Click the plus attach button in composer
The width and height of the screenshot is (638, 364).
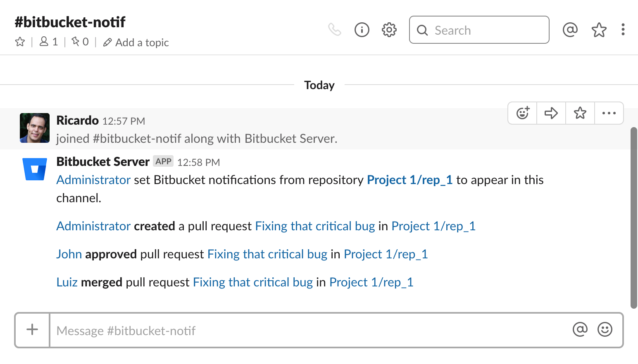tap(32, 330)
